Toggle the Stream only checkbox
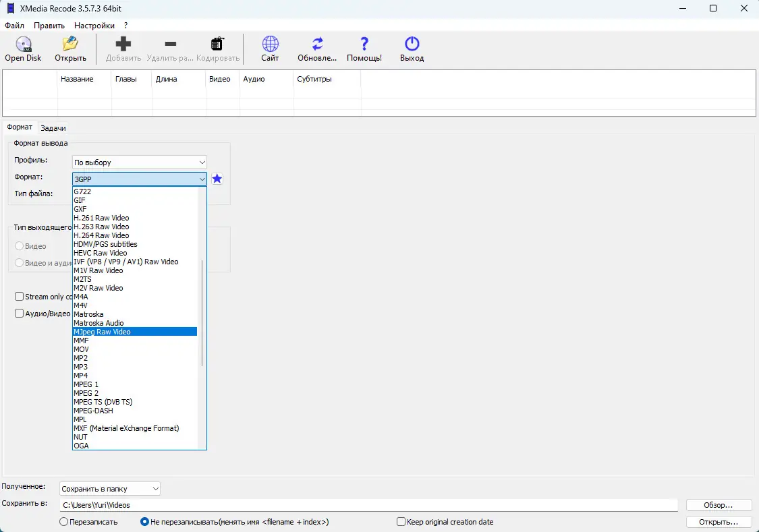 point(20,297)
